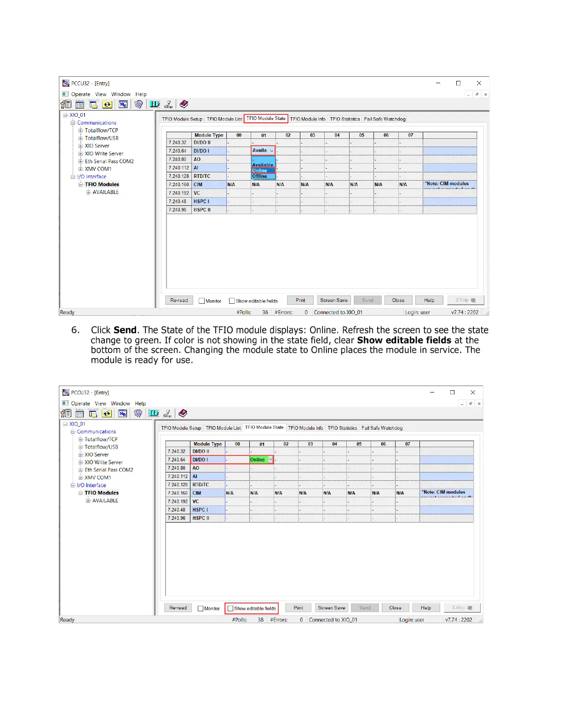The width and height of the screenshot is (563, 728).
Task: Click the Send button in upper window
Action: click(x=368, y=300)
